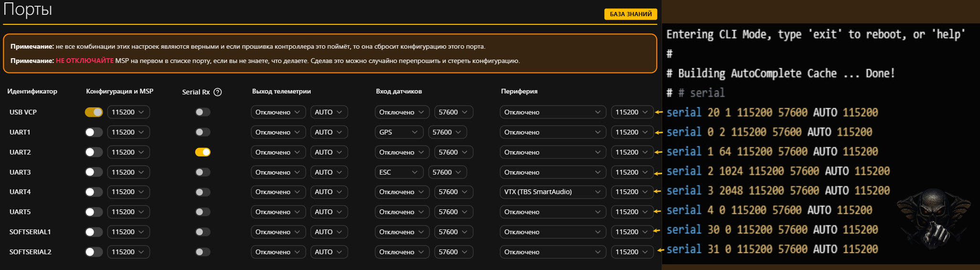980x270 pixels.
Task: Enable Serial Rx switch on UART3
Action: 203,172
